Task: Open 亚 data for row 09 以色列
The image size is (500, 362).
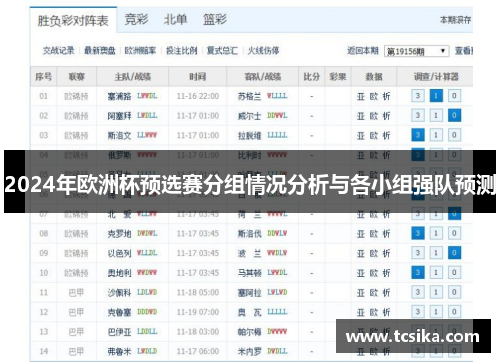Action: tap(361, 253)
